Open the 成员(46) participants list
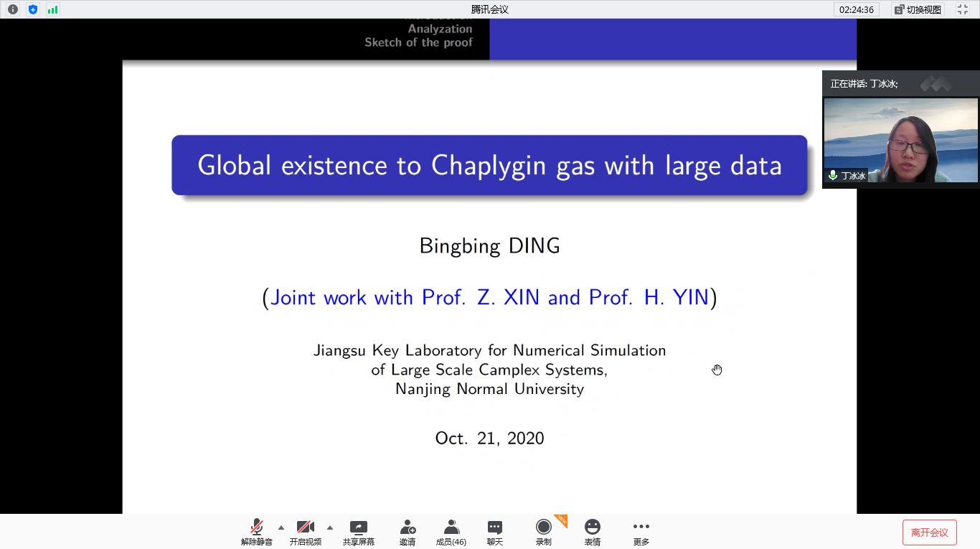This screenshot has width=980, height=549. [x=451, y=527]
